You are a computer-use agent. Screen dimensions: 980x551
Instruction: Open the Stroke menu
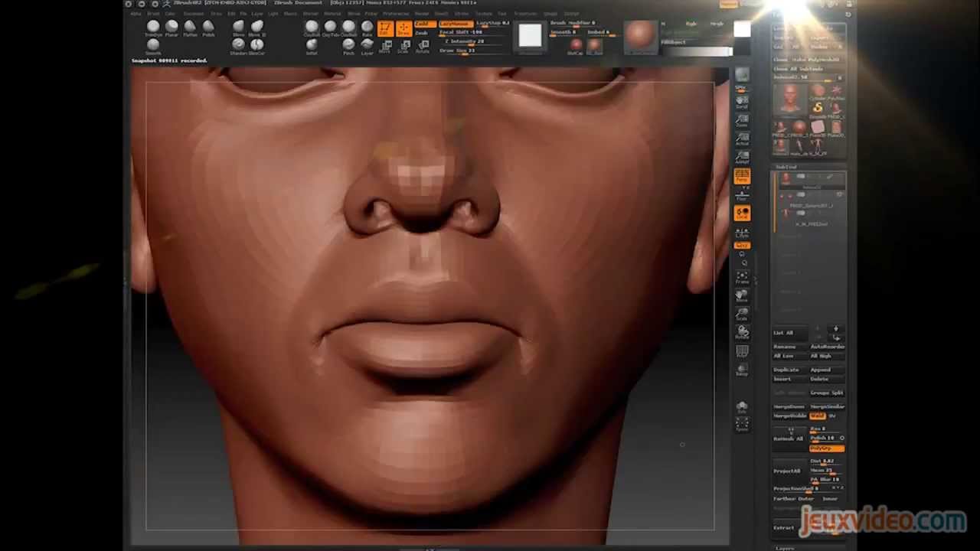(x=462, y=14)
